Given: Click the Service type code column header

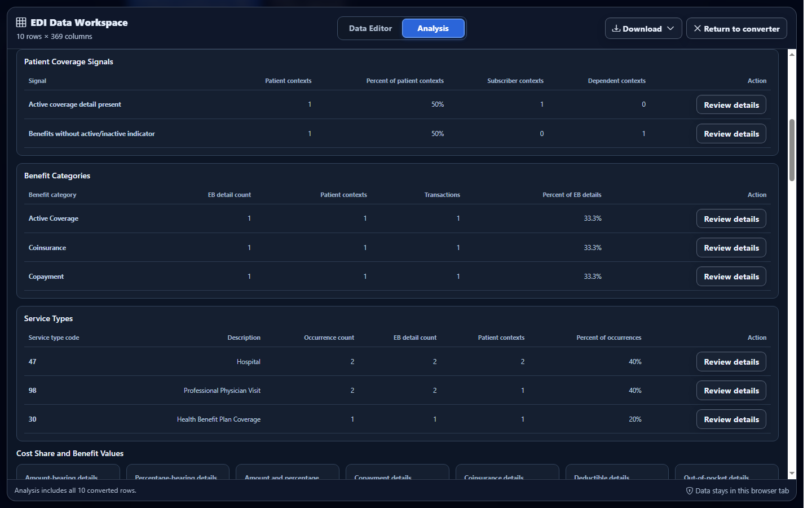Looking at the screenshot, I should 54,338.
